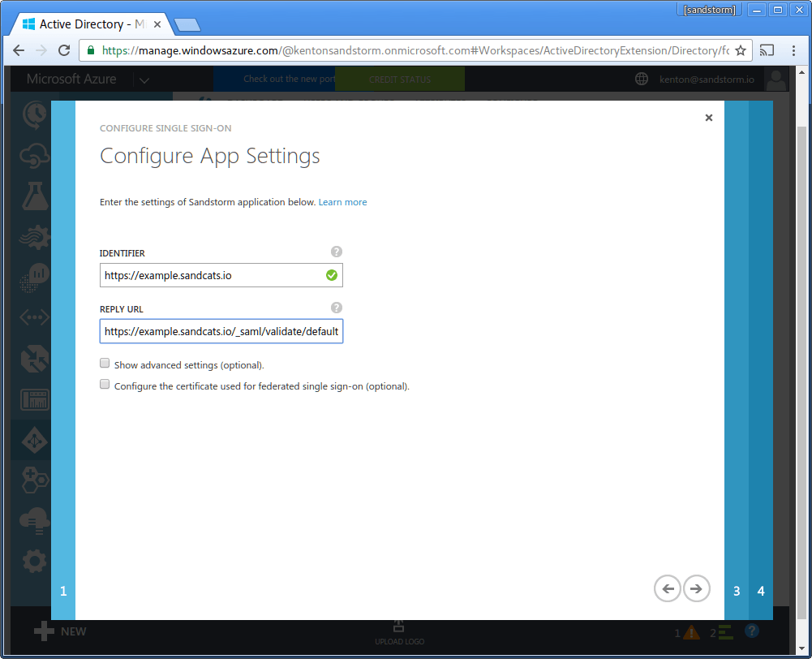Click the bottom bar help question icon

point(752,631)
